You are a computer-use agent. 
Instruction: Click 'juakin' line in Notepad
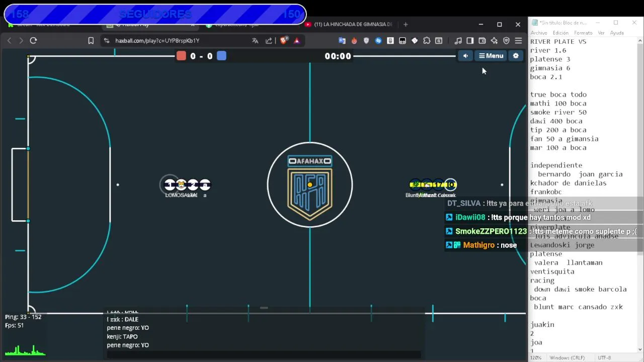point(542,324)
